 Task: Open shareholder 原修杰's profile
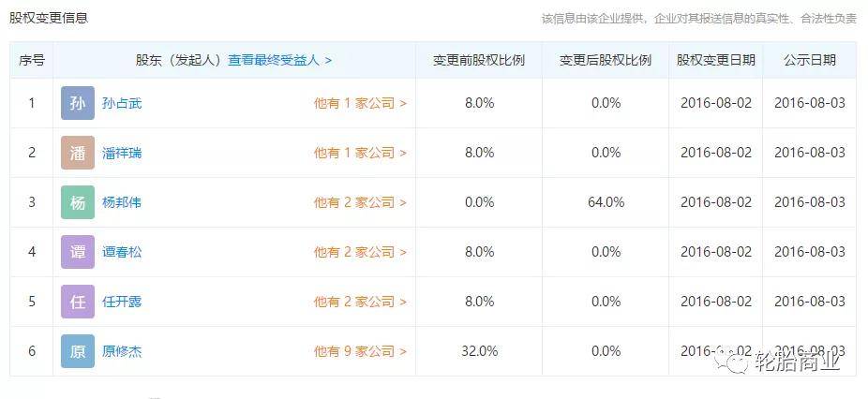click(122, 351)
